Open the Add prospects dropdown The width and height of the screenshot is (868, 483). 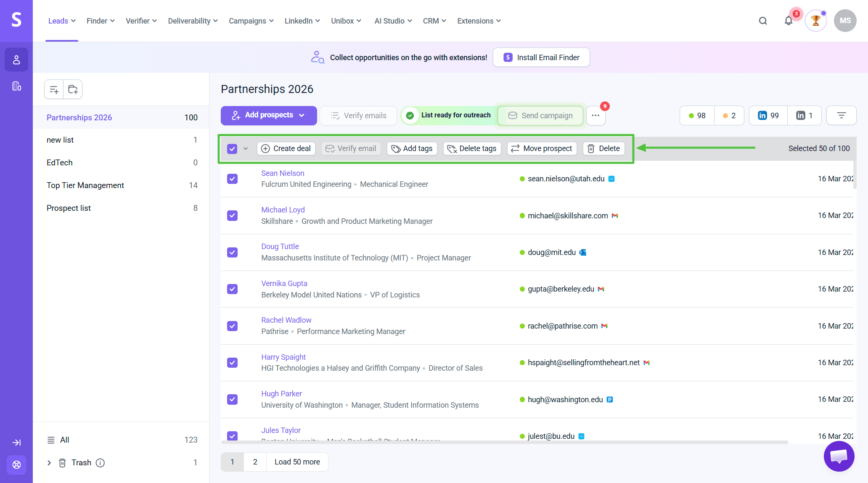[269, 115]
